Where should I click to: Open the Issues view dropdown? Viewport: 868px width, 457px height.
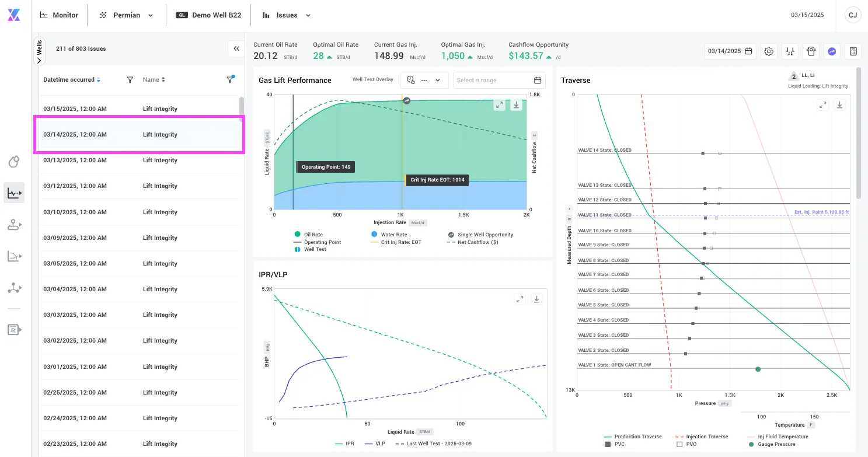point(287,15)
